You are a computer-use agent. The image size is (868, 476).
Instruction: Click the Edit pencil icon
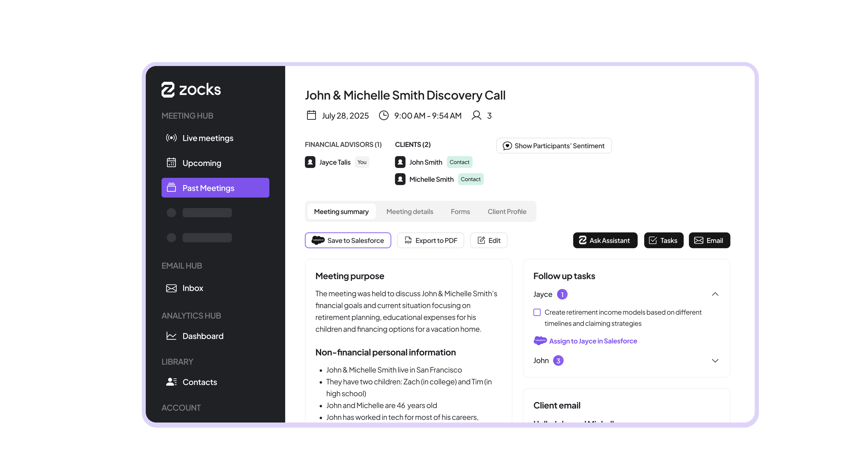[481, 240]
